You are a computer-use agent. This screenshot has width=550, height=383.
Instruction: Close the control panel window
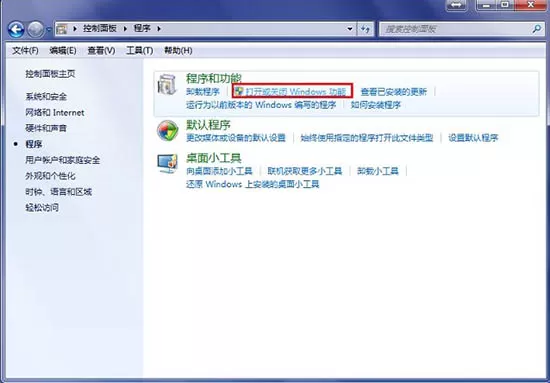(x=531, y=5)
